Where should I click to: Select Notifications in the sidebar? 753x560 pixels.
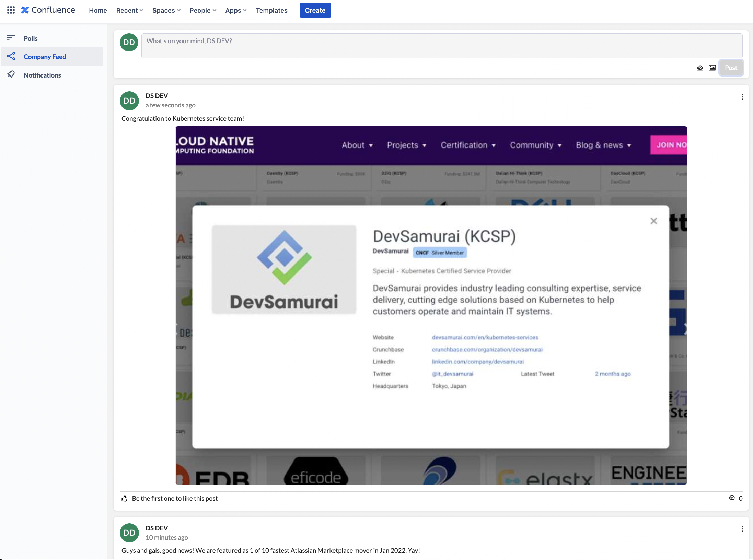[x=42, y=75]
